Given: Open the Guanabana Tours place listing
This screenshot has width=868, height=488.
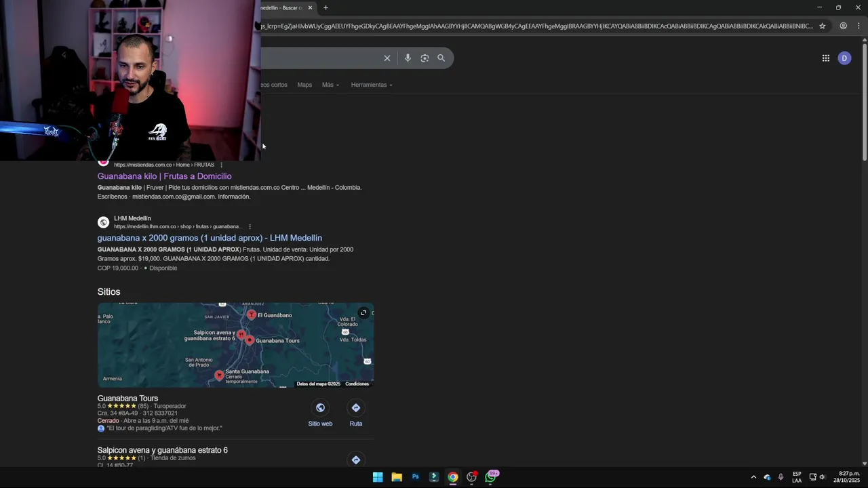Looking at the screenshot, I should coord(127,399).
